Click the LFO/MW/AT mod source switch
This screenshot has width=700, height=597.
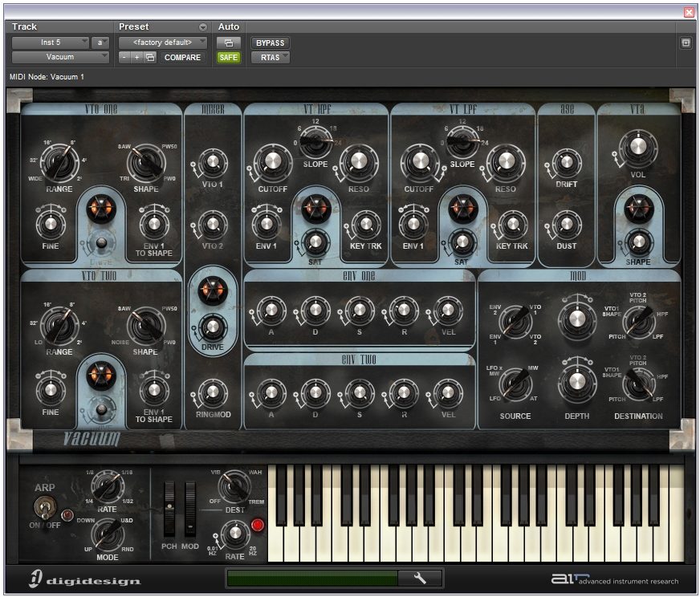click(515, 384)
